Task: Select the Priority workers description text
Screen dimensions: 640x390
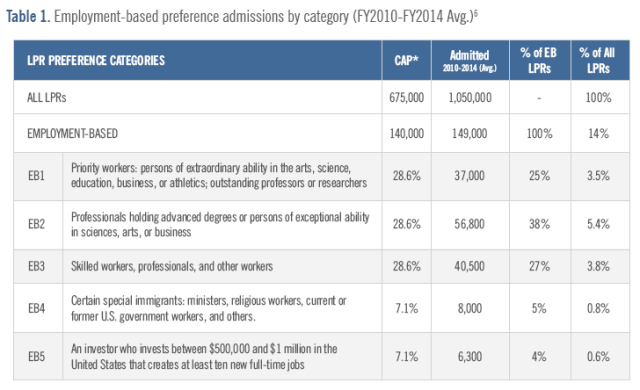Action: (x=219, y=175)
